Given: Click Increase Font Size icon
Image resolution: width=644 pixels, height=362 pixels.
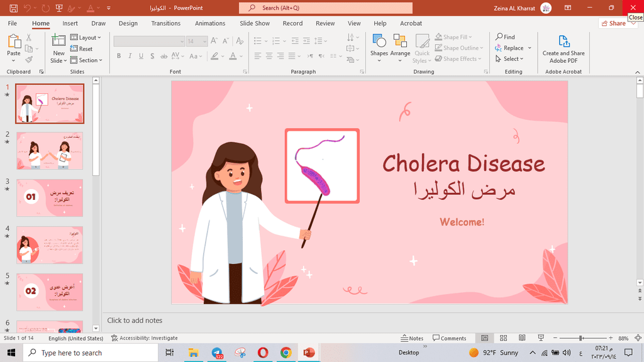Looking at the screenshot, I should point(214,41).
